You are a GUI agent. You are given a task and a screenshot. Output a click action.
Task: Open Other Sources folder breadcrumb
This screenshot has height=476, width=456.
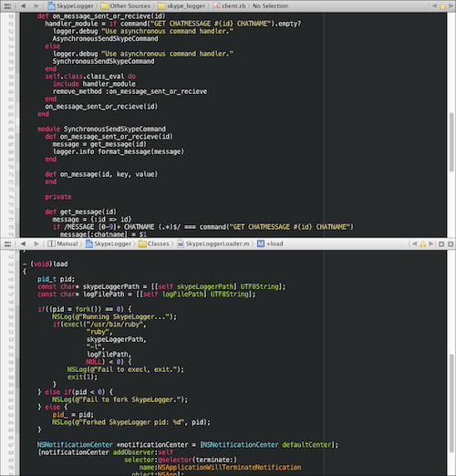126,6
